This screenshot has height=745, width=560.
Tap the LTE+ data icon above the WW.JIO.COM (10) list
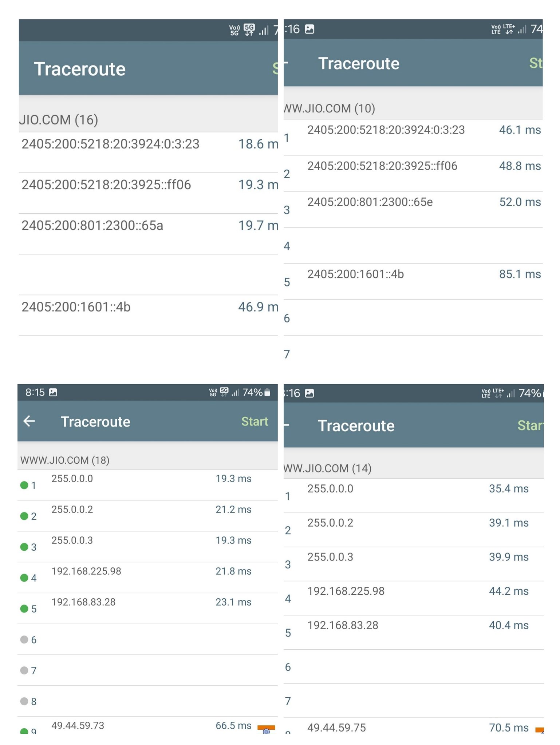point(509,29)
